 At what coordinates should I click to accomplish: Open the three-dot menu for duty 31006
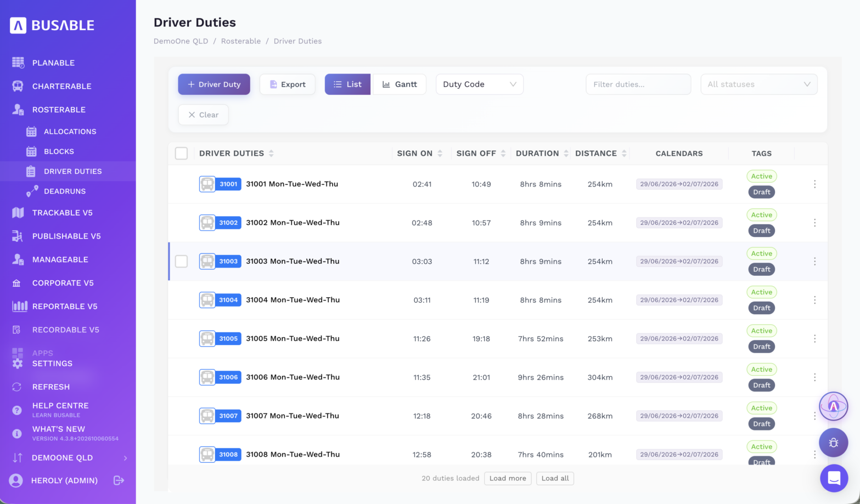pos(814,377)
